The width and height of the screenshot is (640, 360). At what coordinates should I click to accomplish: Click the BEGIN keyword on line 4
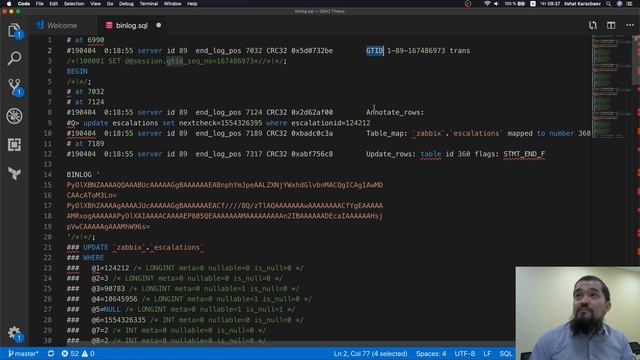coord(77,71)
